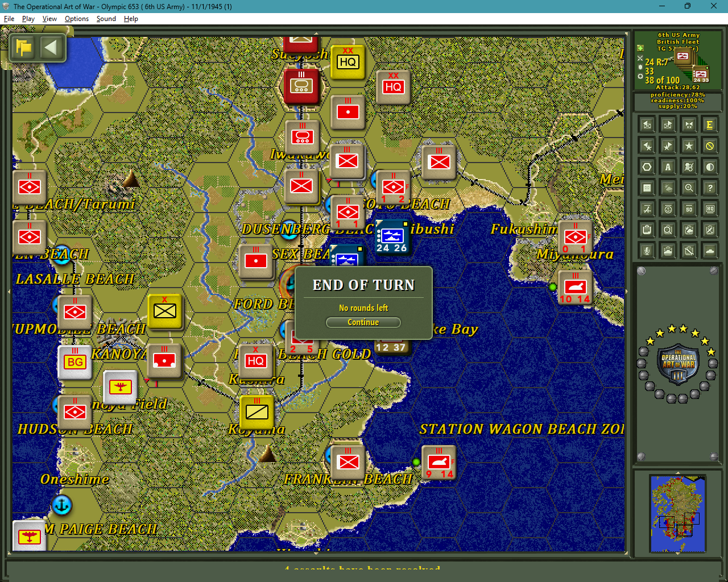This screenshot has height=582, width=728.
Task: Click the question mark help icon
Action: click(x=710, y=188)
